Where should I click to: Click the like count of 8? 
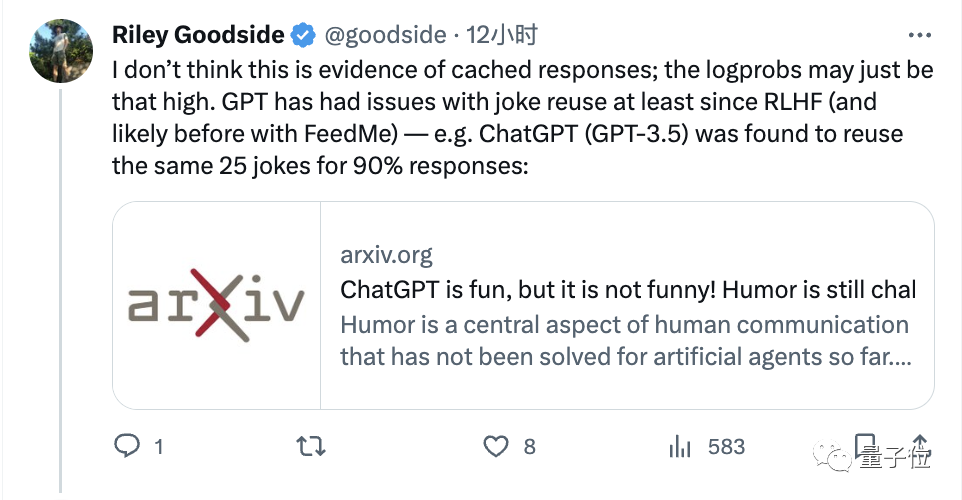[530, 447]
